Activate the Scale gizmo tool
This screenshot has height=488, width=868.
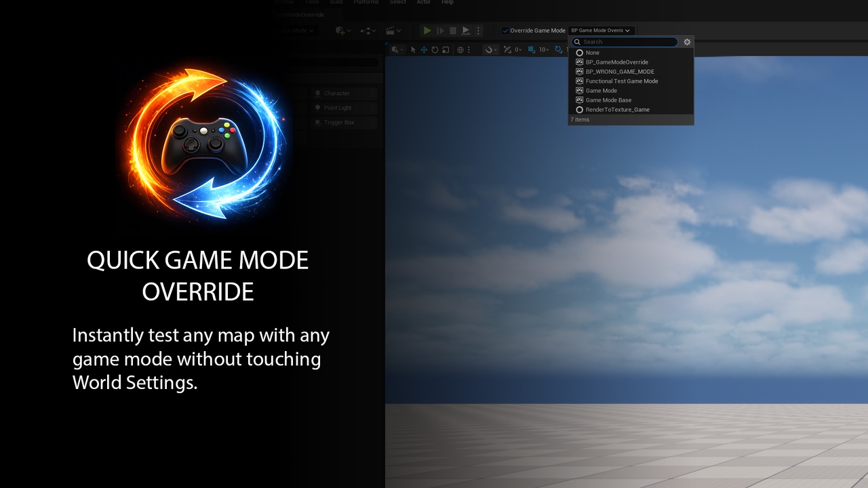446,49
